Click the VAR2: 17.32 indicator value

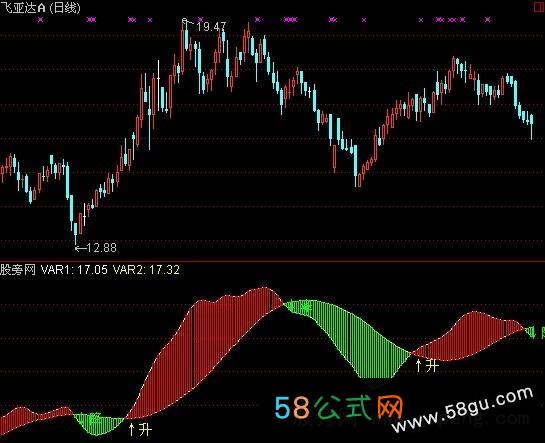[x=146, y=270]
